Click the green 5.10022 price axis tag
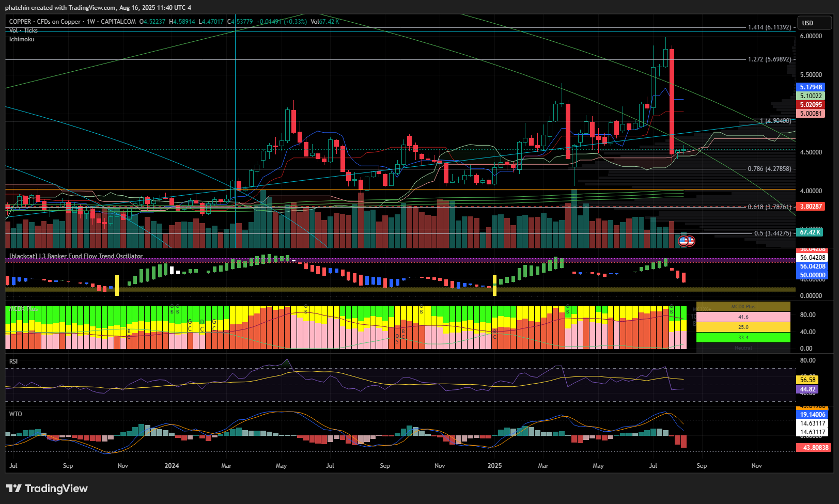 pyautogui.click(x=811, y=96)
